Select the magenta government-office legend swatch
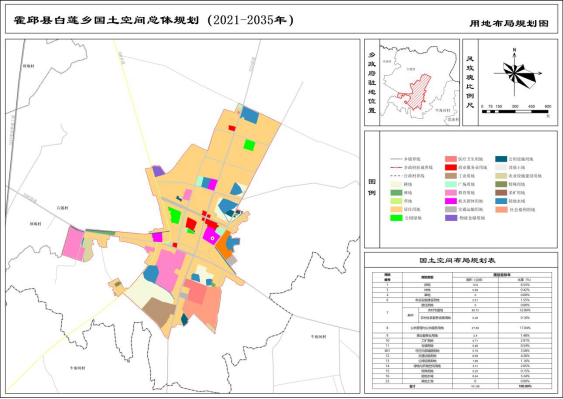This screenshot has height=399, width=563. pos(451,201)
